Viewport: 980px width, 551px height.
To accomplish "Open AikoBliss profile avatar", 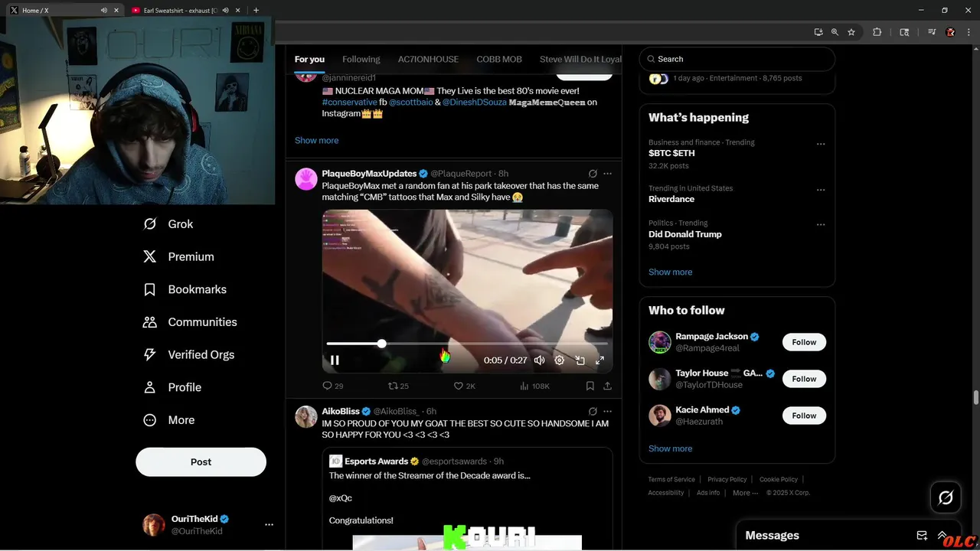I will (306, 417).
